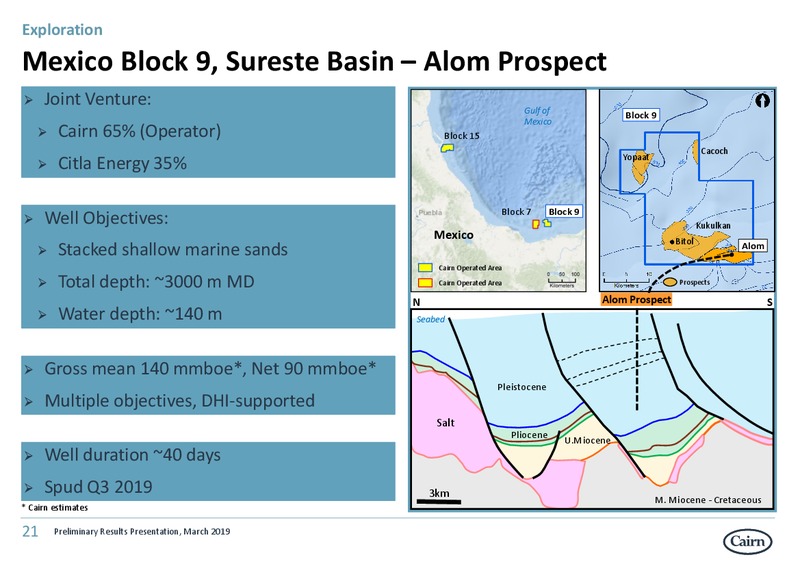800x566 pixels.
Task: Click 'Total depth: ~3000 m MD' text
Action: point(156,282)
